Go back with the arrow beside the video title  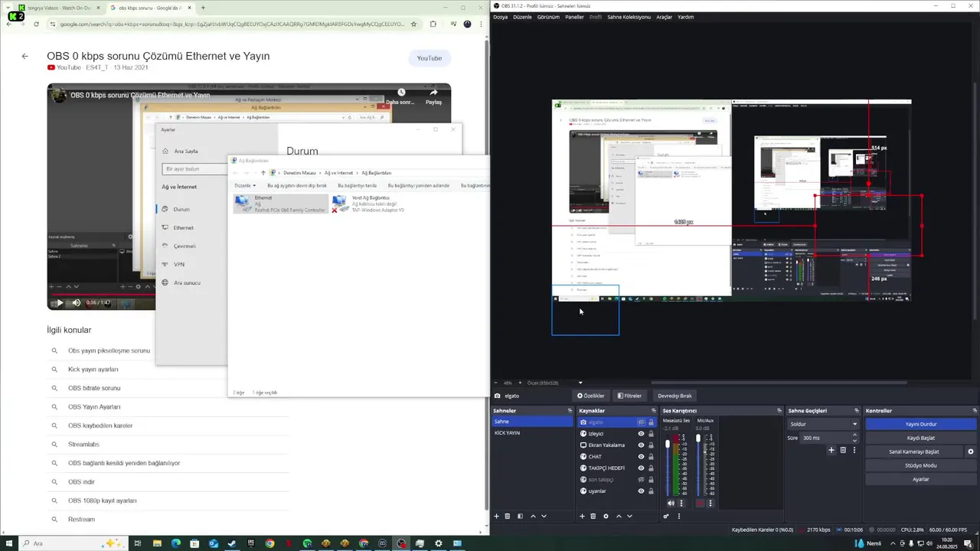[x=24, y=56]
